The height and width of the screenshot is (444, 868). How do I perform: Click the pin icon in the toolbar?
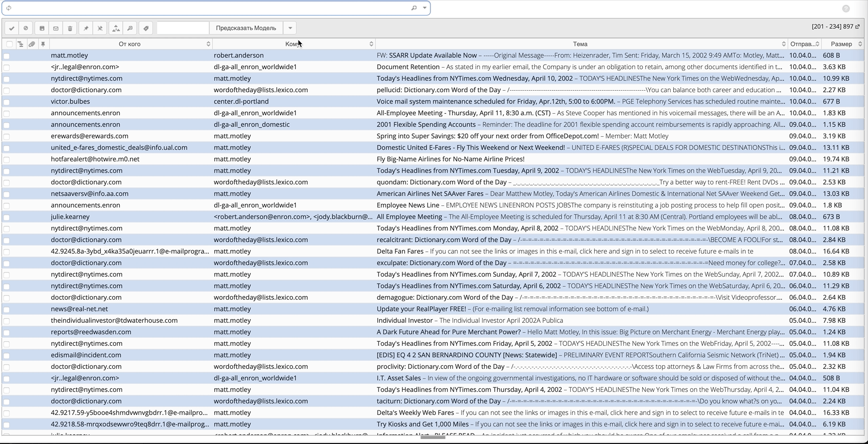tap(86, 28)
